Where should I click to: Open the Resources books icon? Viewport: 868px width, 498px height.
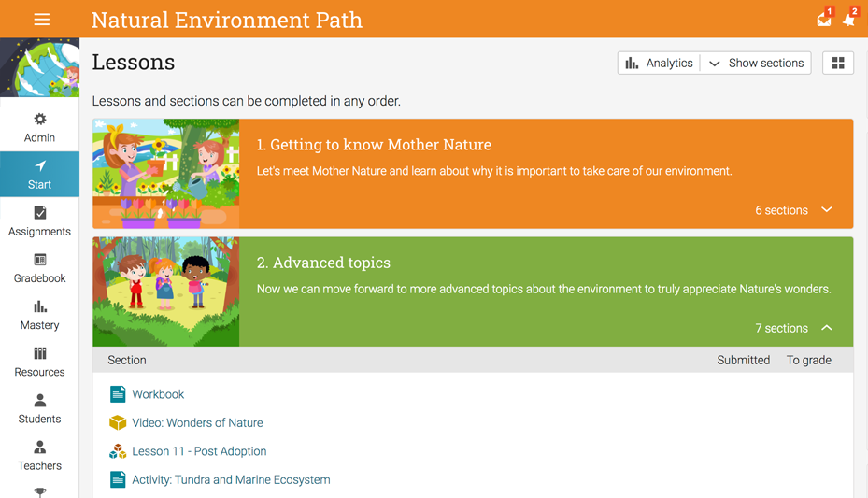click(40, 353)
